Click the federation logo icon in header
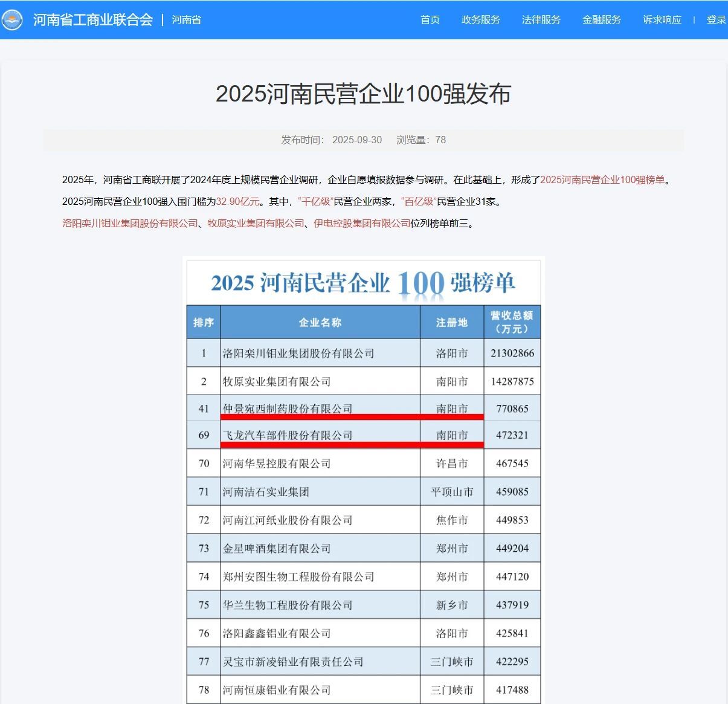Viewport: 728px width, 704px height. [13, 20]
